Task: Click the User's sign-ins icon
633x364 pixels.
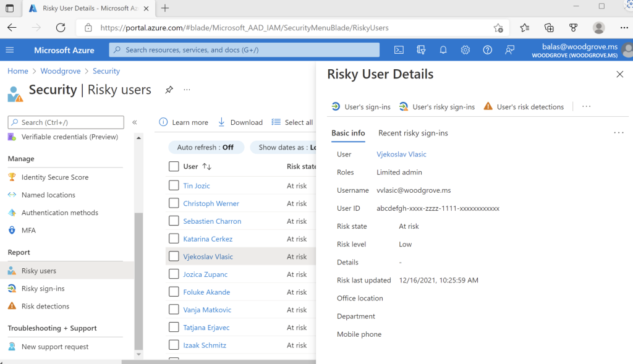Action: click(336, 106)
